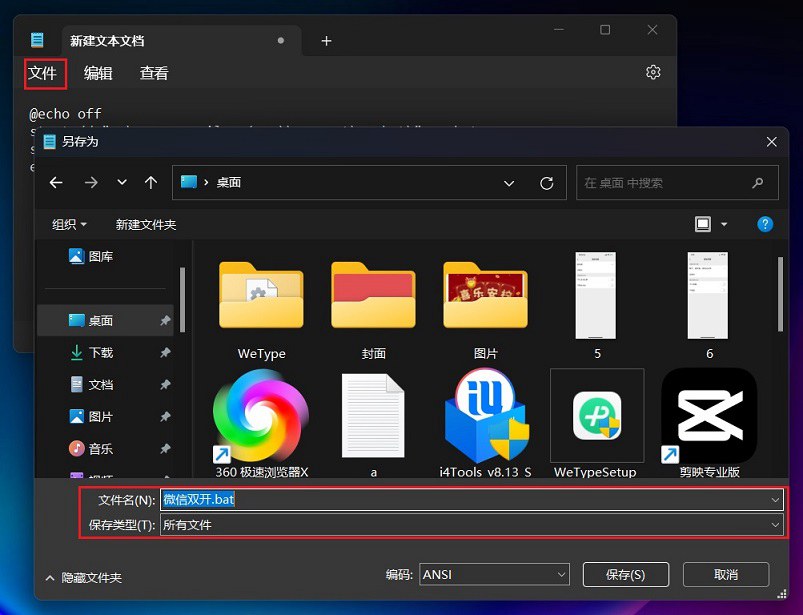803x615 pixels.
Task: Open Notepad settings via the gear icon
Action: 653,72
